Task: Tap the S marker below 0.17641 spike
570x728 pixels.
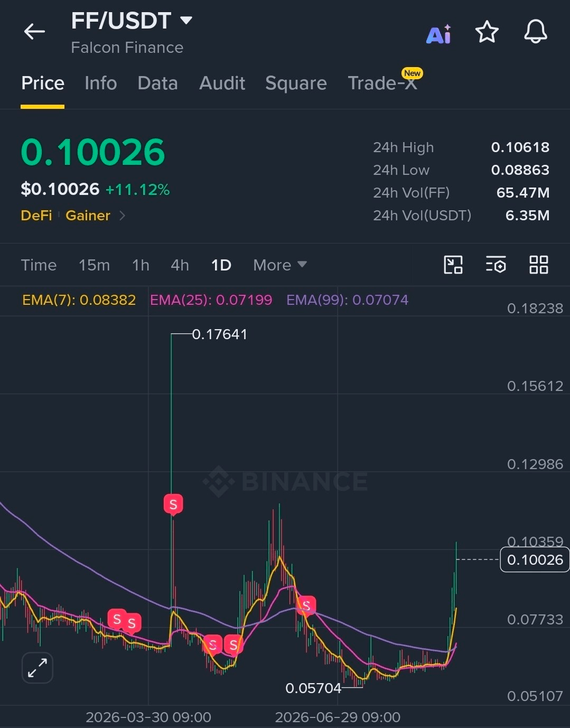Action: (x=173, y=505)
